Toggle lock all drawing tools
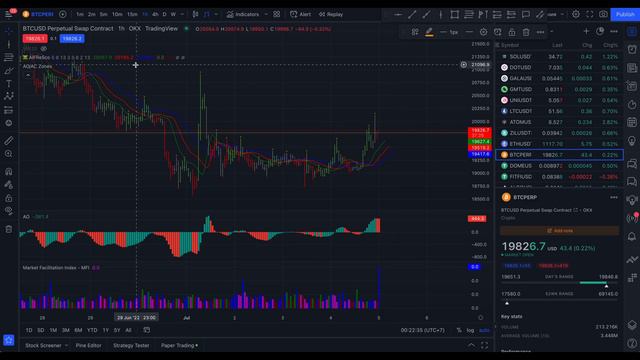Image resolution: width=640 pixels, height=360 pixels. coord(9,198)
